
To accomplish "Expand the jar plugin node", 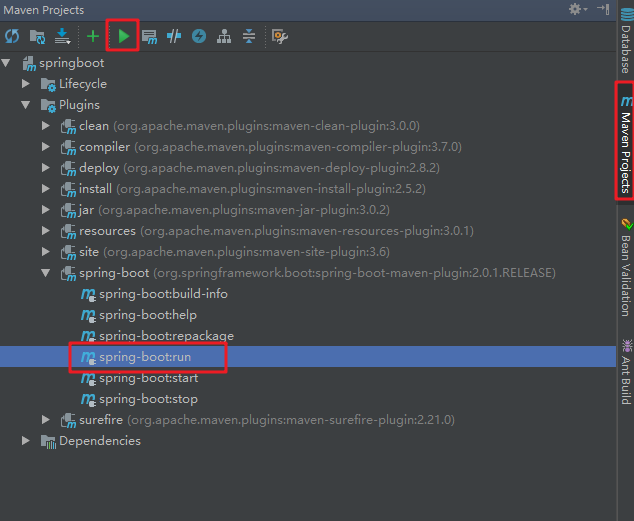I will pos(46,210).
